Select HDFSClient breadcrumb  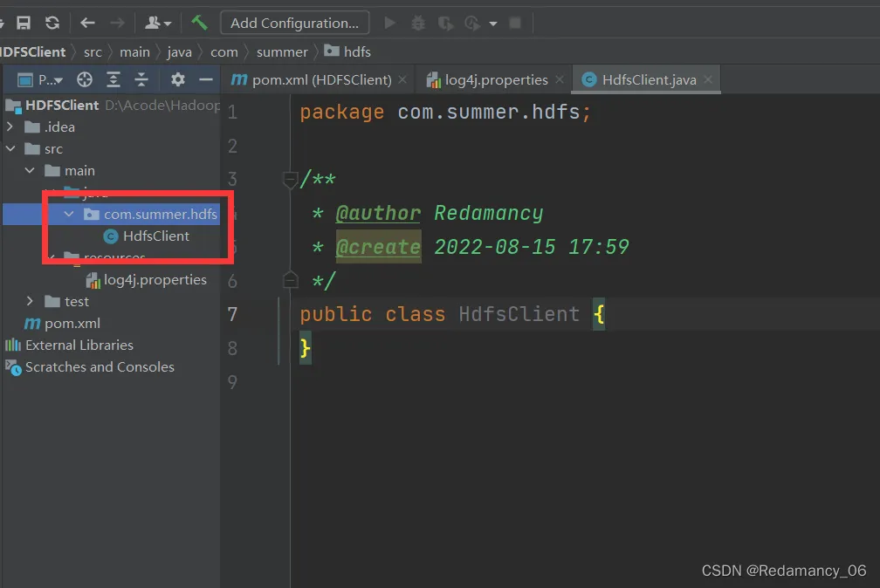(32, 52)
